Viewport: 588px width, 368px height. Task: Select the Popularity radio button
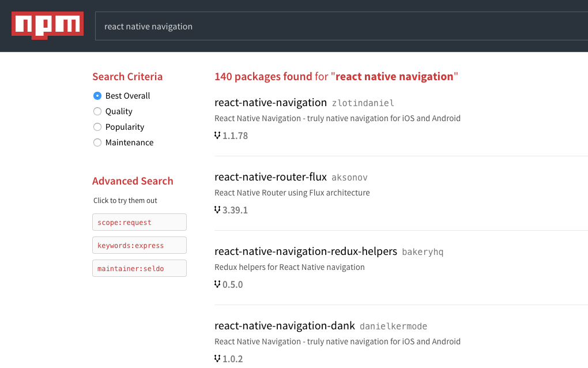[97, 127]
